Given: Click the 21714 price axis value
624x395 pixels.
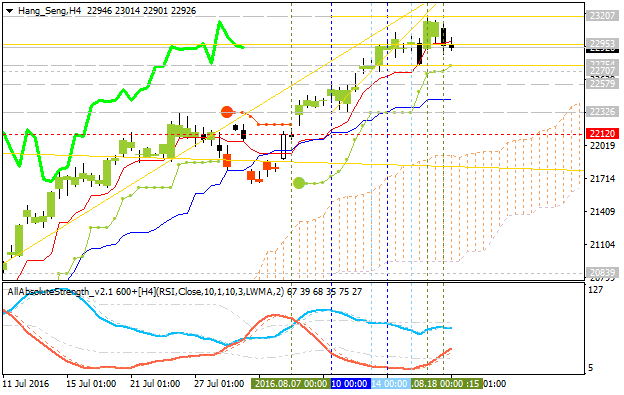Looking at the screenshot, I should click(x=602, y=179).
